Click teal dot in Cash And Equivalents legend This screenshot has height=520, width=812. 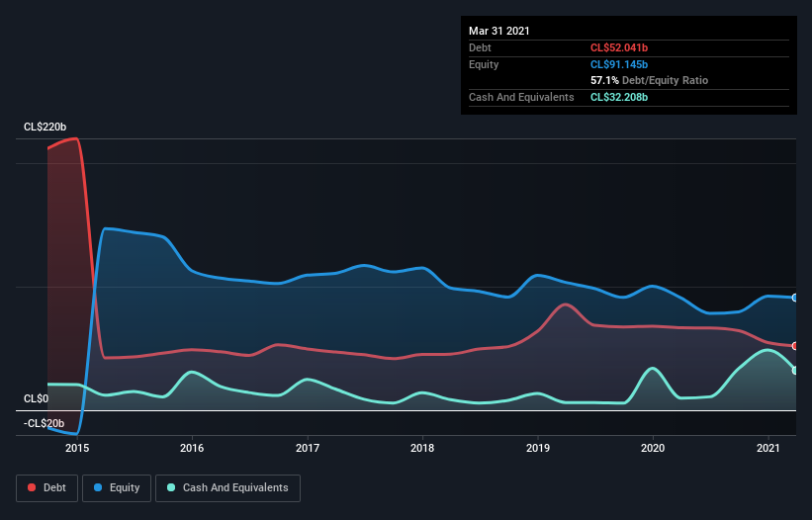click(171, 487)
